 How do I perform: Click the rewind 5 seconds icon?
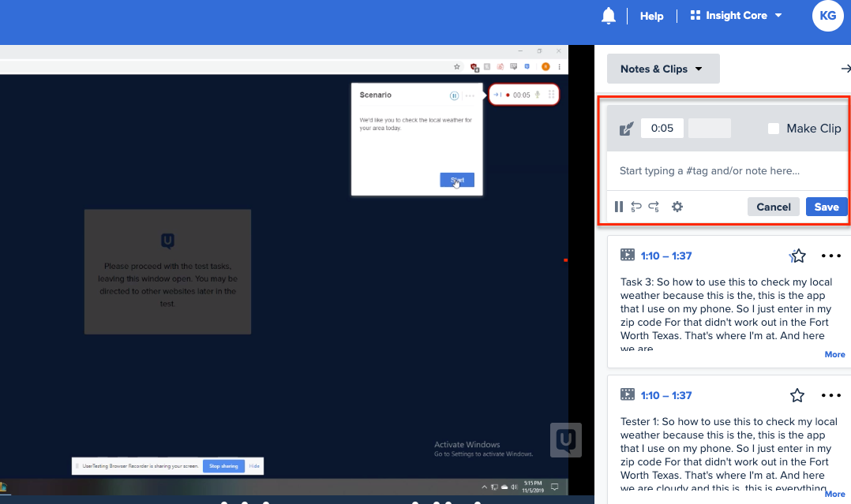(x=636, y=207)
